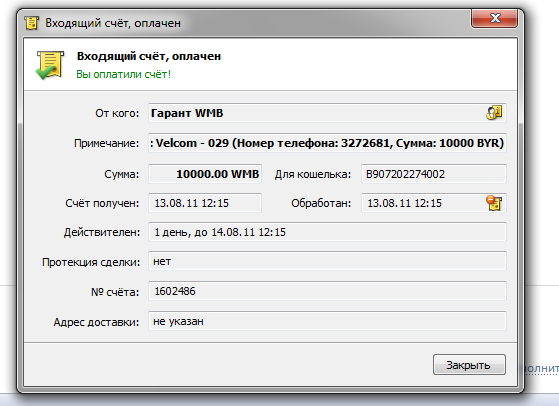Click the partial link behind the dialog

pyautogui.click(x=542, y=368)
